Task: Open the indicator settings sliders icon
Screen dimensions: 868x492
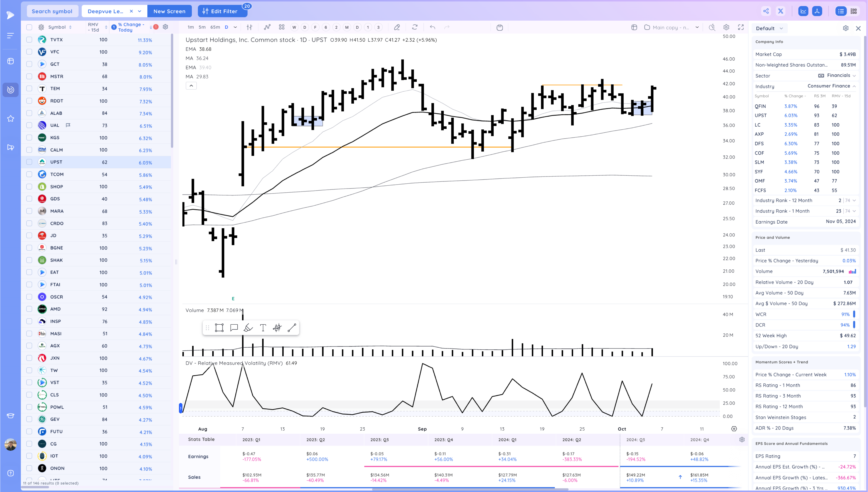Action: (x=250, y=27)
